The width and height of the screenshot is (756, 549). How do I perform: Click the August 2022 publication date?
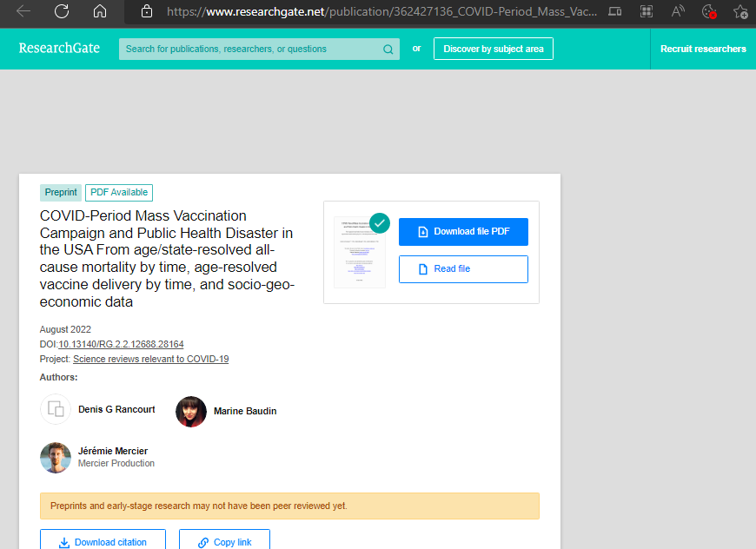pyautogui.click(x=65, y=329)
